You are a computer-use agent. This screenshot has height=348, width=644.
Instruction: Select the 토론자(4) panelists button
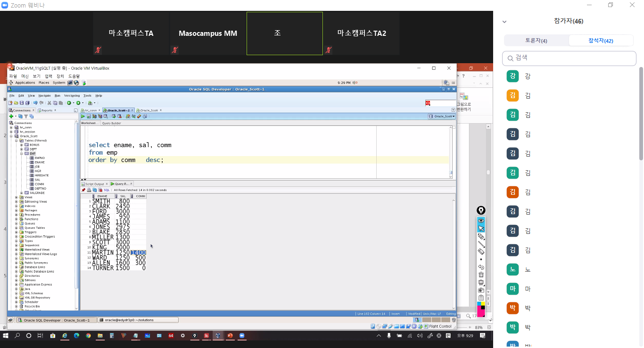[x=536, y=41]
